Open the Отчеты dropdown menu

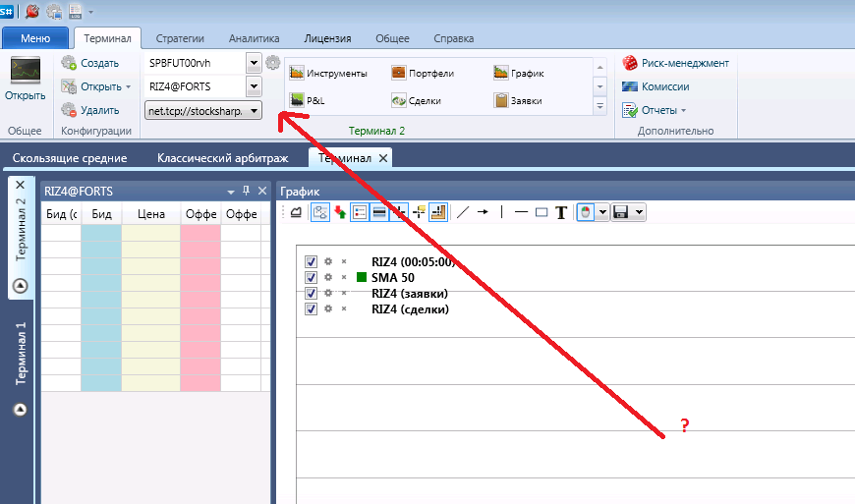[x=664, y=110]
